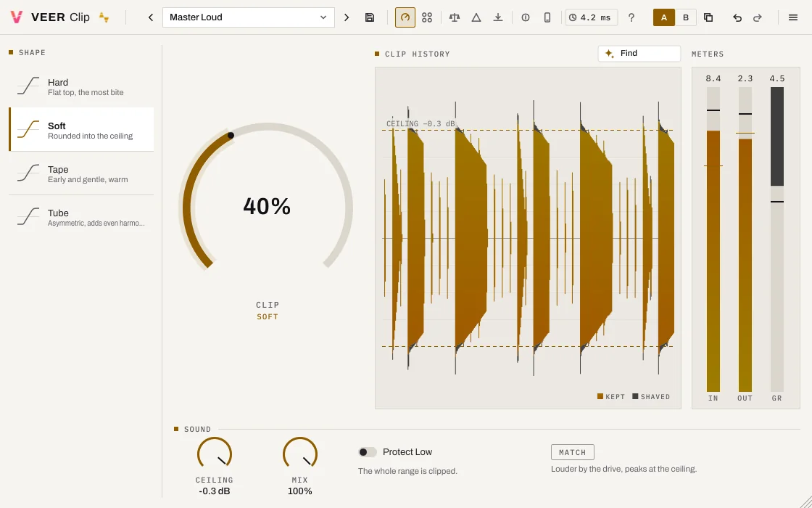
Task: Click the large clip amount dial at 40%
Action: tap(268, 208)
